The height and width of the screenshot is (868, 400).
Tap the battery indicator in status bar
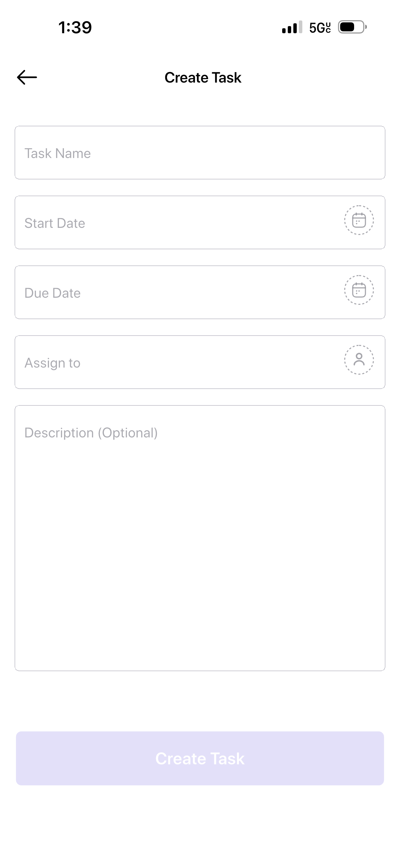point(352,27)
